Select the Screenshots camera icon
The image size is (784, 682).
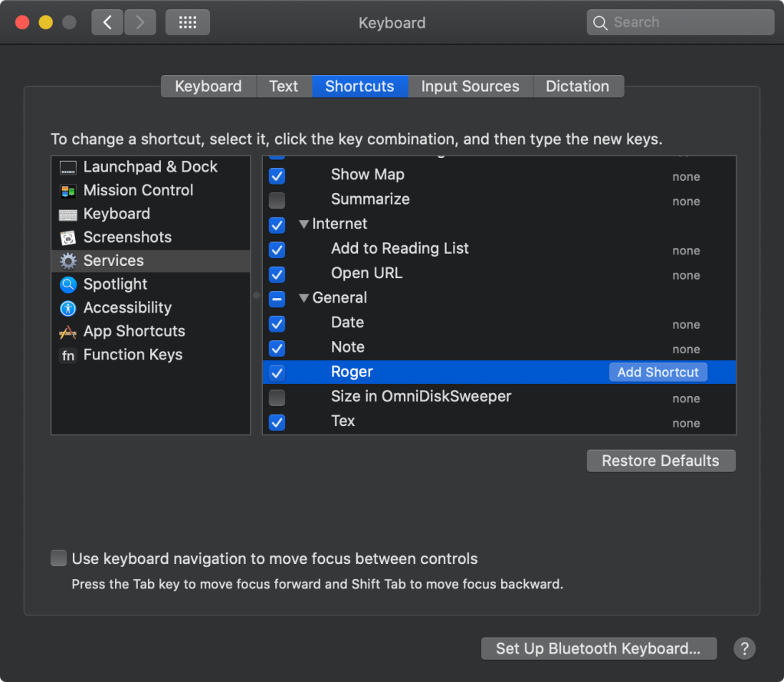[x=67, y=238]
